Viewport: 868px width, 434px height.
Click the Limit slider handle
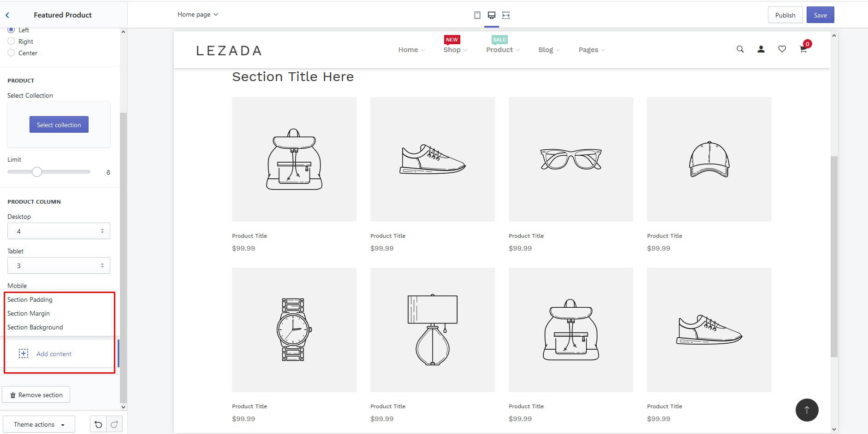pyautogui.click(x=37, y=172)
